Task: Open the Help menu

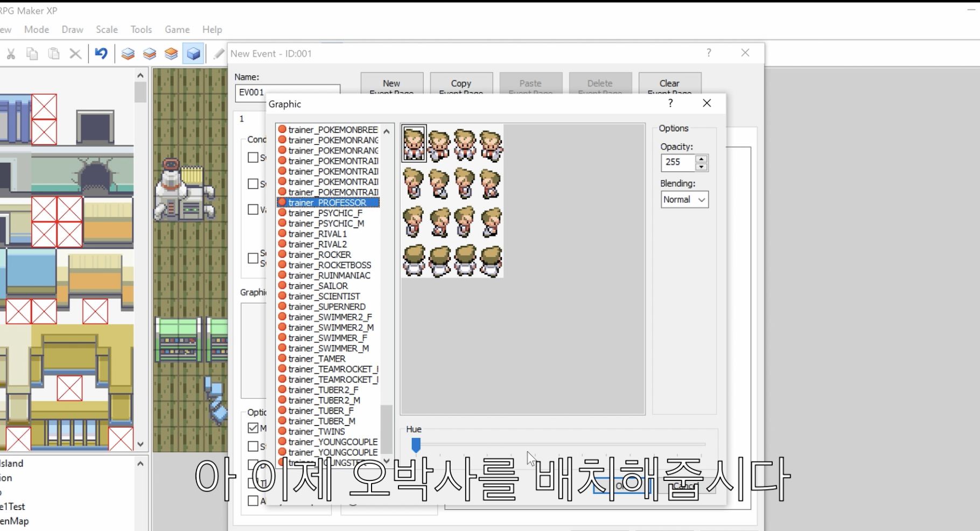Action: pyautogui.click(x=212, y=30)
